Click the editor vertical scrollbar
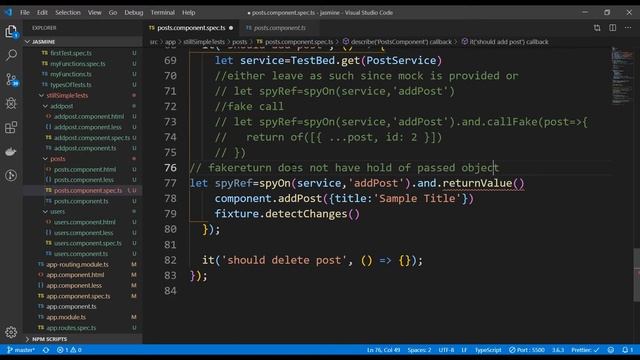The height and width of the screenshot is (360, 640). point(636,274)
